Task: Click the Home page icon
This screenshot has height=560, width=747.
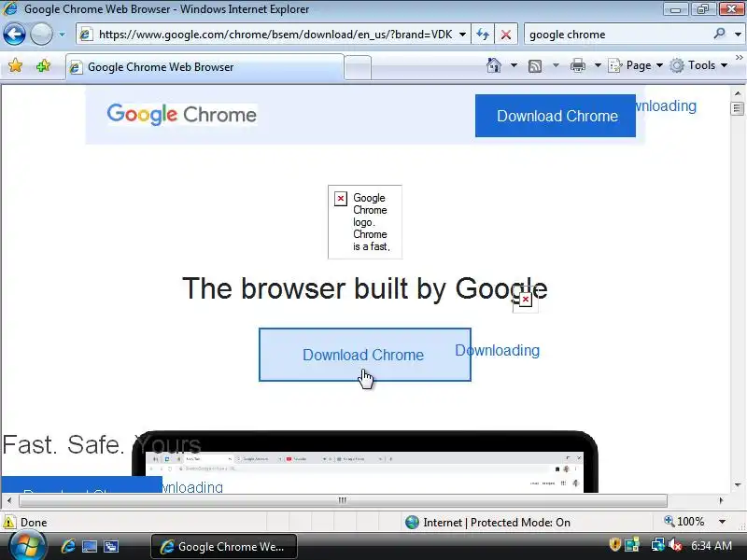Action: (494, 65)
